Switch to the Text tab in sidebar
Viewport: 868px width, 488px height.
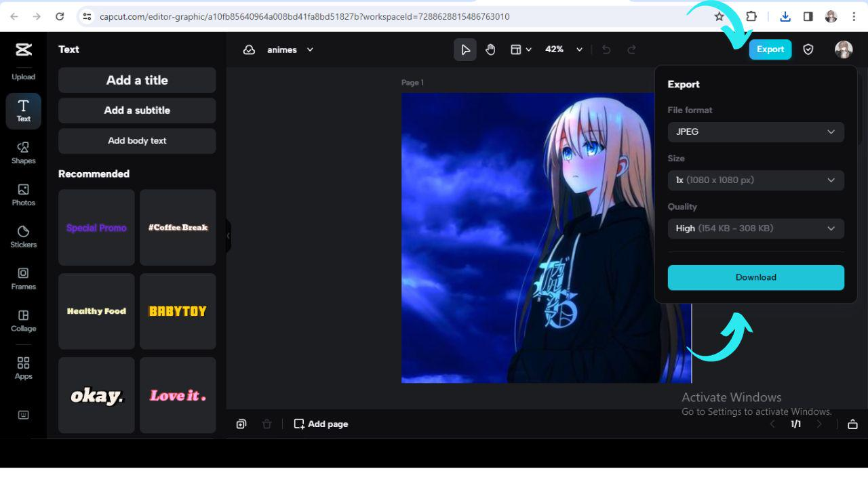23,110
